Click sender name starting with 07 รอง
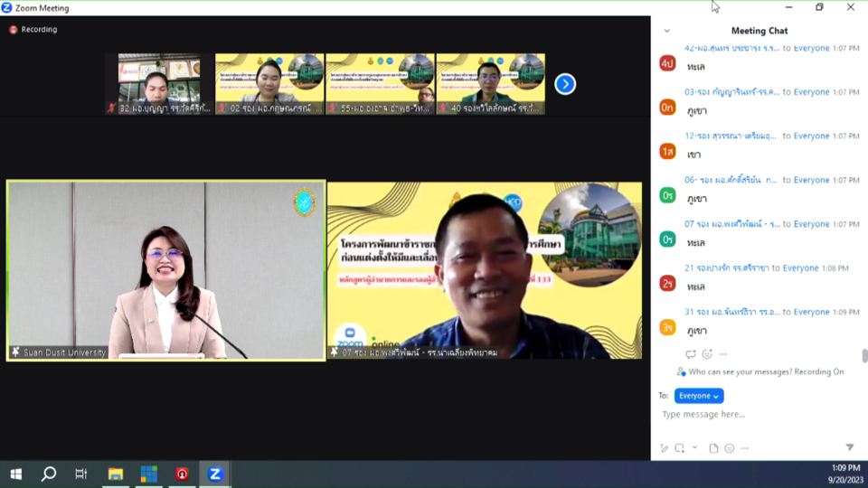 click(731, 224)
